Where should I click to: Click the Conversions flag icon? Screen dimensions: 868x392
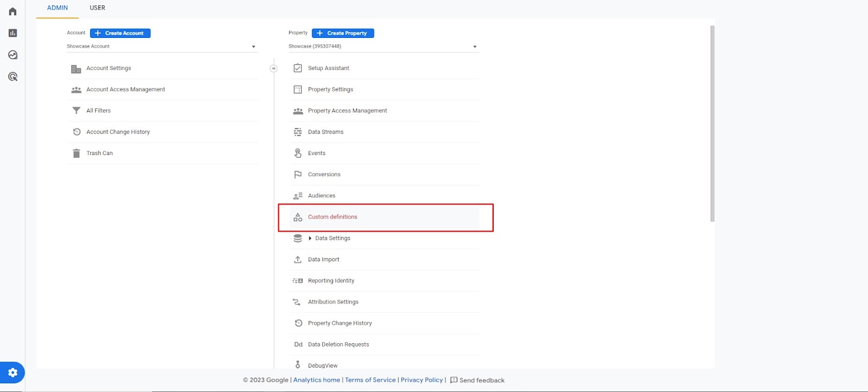point(298,175)
